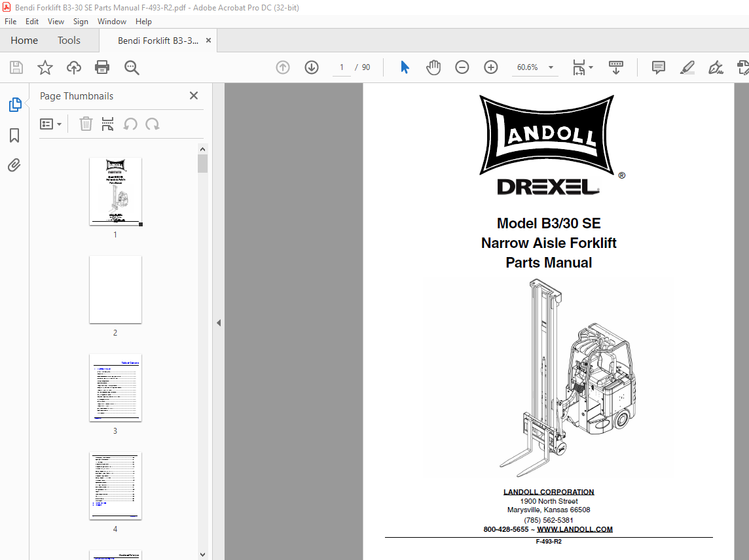Open the zoom level 60.6% dropdown
This screenshot has width=749, height=560.
click(x=551, y=67)
